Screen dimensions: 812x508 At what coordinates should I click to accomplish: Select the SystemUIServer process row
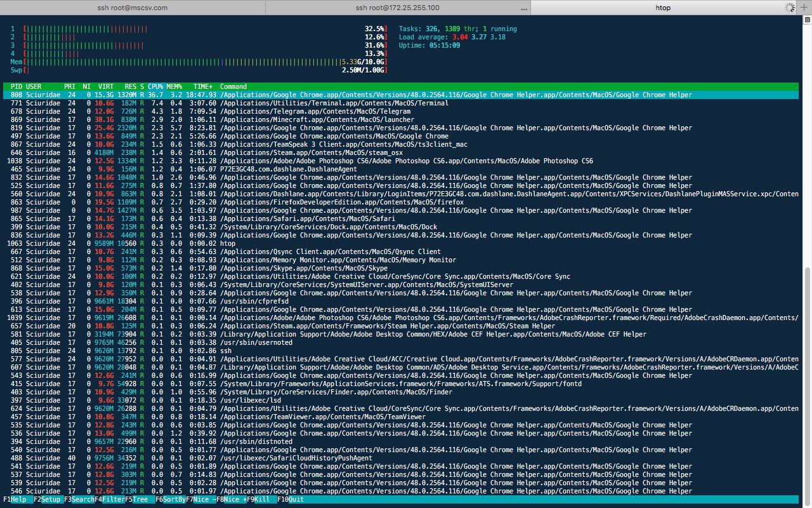[401, 285]
